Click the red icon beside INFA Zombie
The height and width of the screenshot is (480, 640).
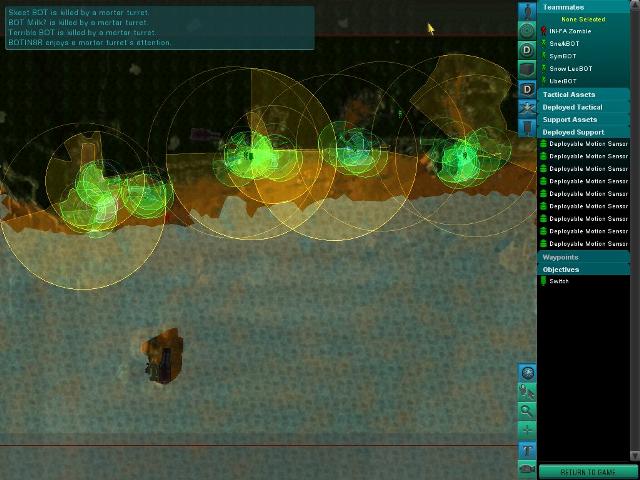click(544, 31)
